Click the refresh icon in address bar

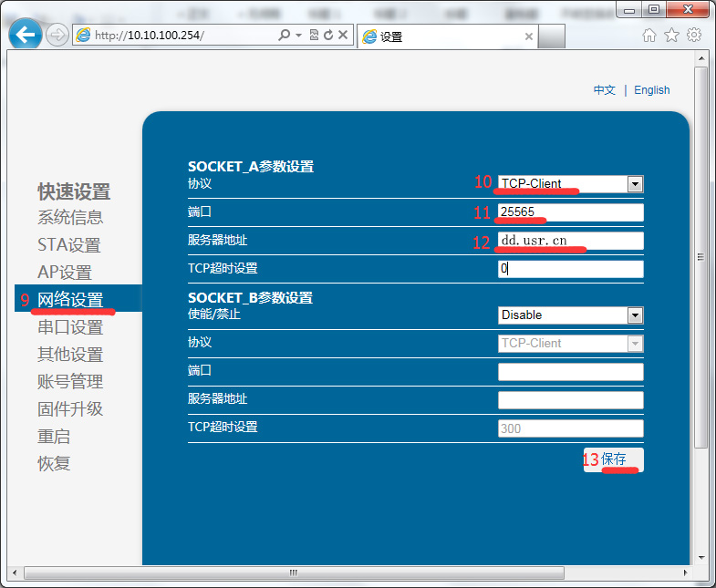(327, 35)
